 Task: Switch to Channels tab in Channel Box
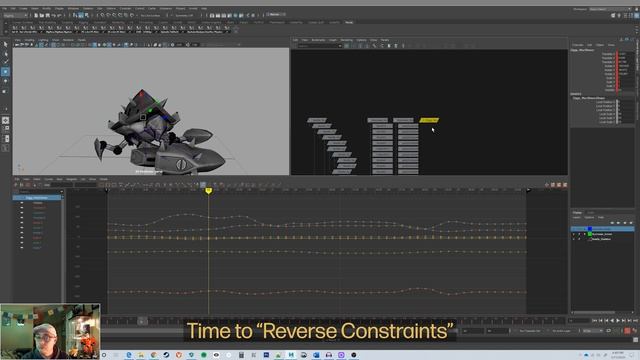[578, 45]
